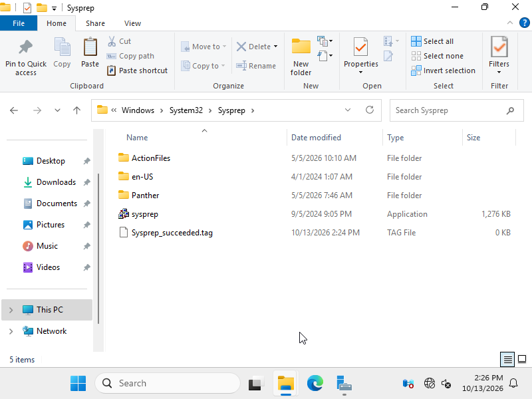Viewport: 532px width, 399px height.
Task: Click Pin to Quick access icon
Action: click(26, 47)
